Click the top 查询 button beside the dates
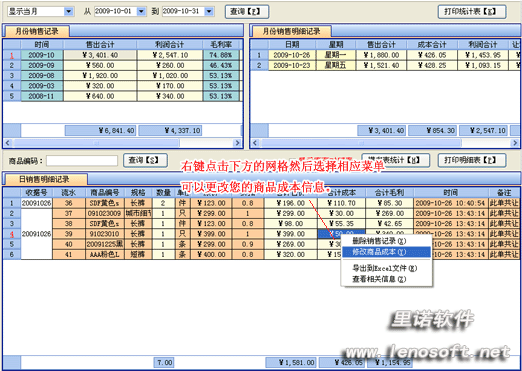Screen dimensions: 522x371 (x=247, y=12)
